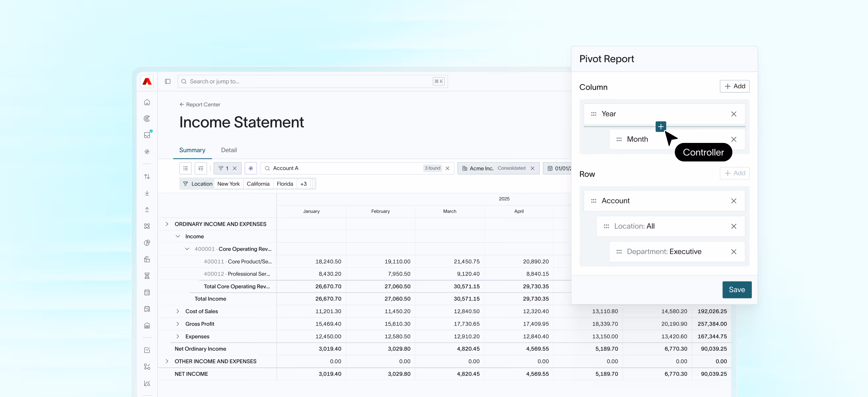
Task: Switch to the Detail tab
Action: pos(229,150)
